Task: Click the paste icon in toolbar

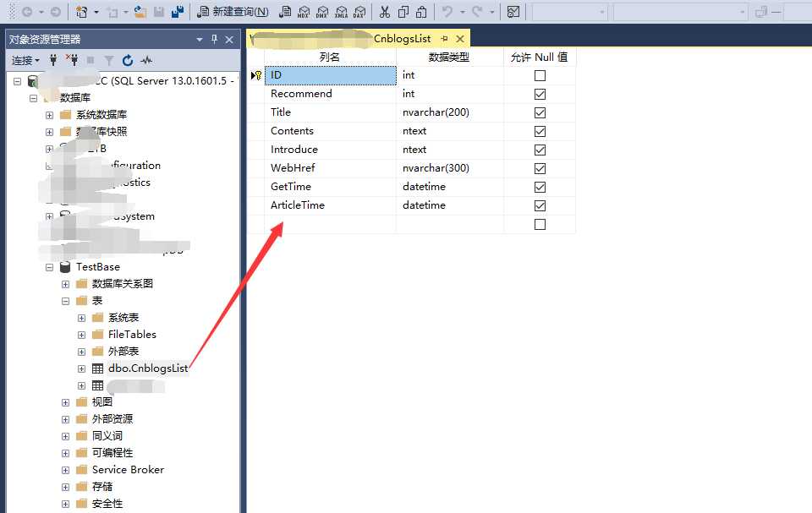Action: 421,11
